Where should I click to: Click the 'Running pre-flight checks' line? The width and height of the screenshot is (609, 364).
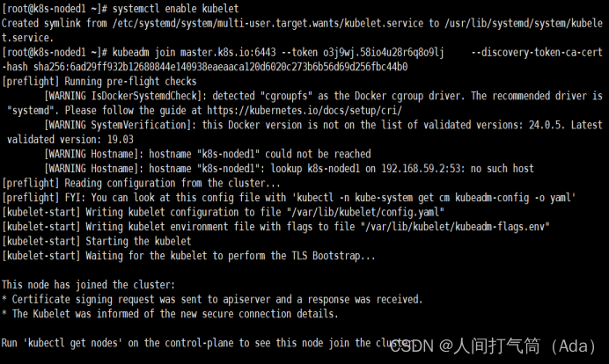121,82
